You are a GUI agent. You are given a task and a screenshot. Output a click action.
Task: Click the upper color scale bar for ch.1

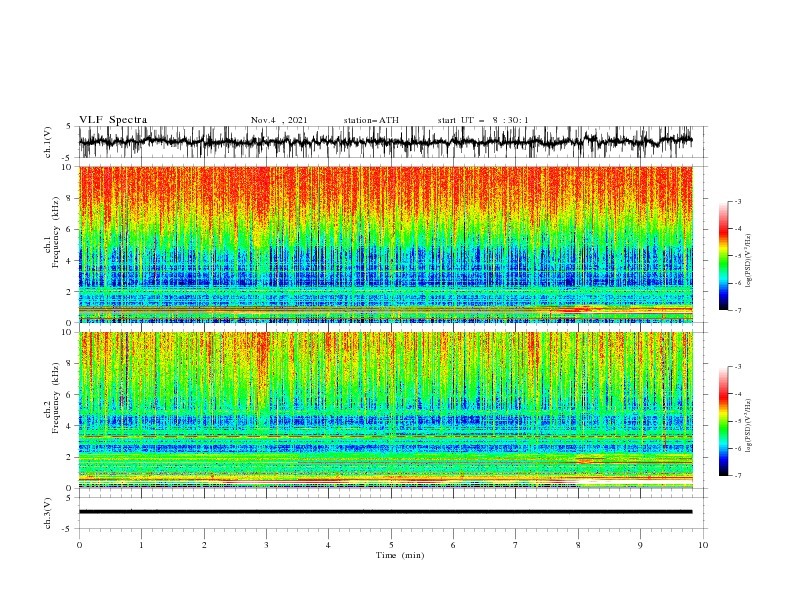(x=723, y=256)
